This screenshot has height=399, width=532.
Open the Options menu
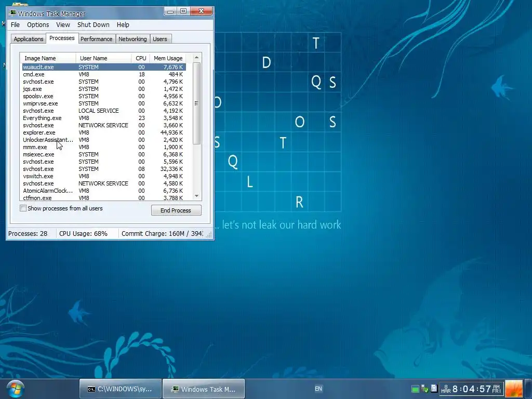[x=38, y=25]
